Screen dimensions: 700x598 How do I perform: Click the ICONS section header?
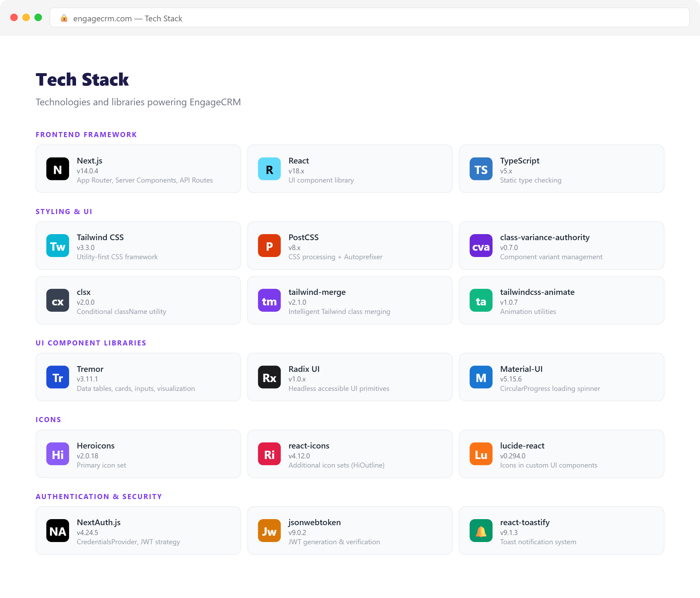48,419
